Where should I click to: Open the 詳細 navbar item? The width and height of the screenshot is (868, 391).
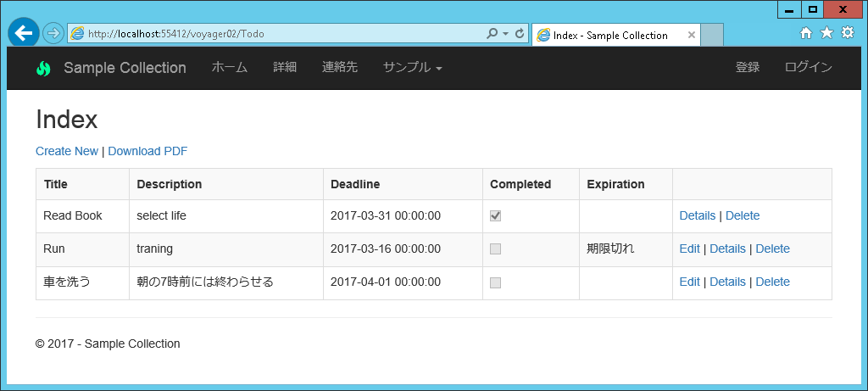pyautogui.click(x=285, y=68)
